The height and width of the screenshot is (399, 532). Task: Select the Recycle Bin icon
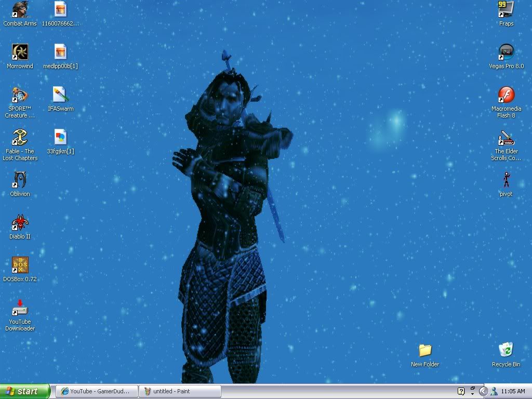pos(506,355)
